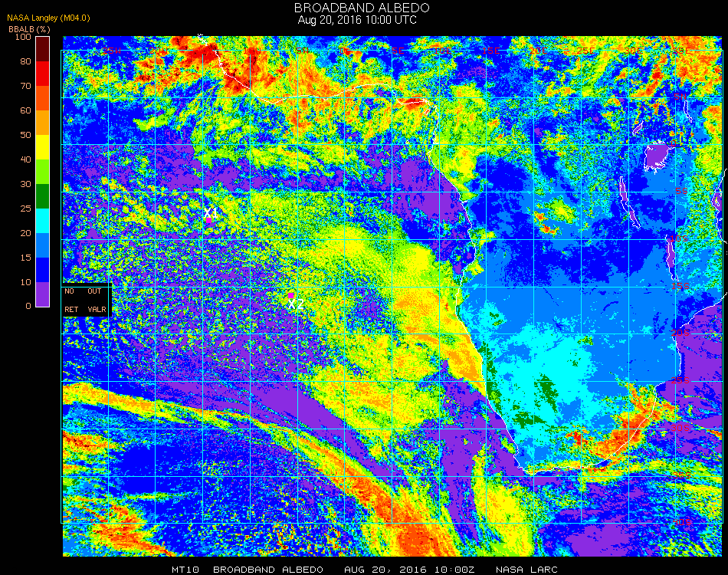Screen dimensions: 728x575
Task: Click the 'AUG 20, 2016 10:00Z' footer text
Action: (x=409, y=570)
